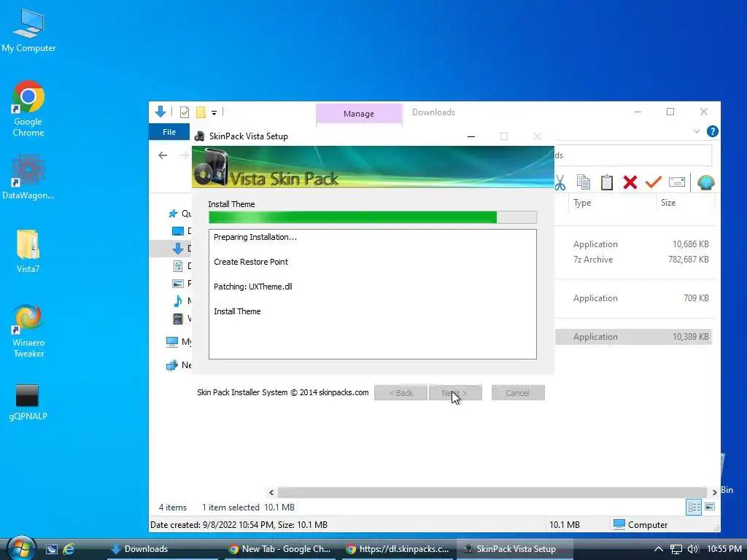747x560 pixels.
Task: Click the New folder quick access icon
Action: pos(201,112)
